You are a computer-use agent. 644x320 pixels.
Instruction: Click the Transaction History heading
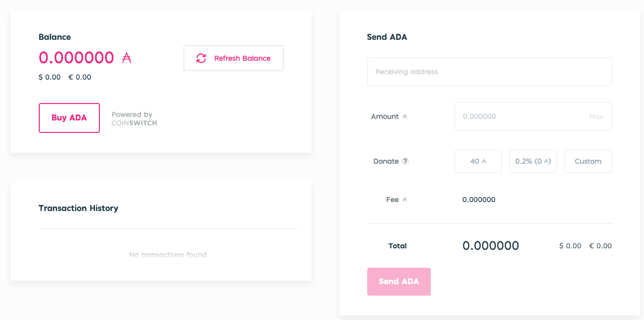click(79, 208)
